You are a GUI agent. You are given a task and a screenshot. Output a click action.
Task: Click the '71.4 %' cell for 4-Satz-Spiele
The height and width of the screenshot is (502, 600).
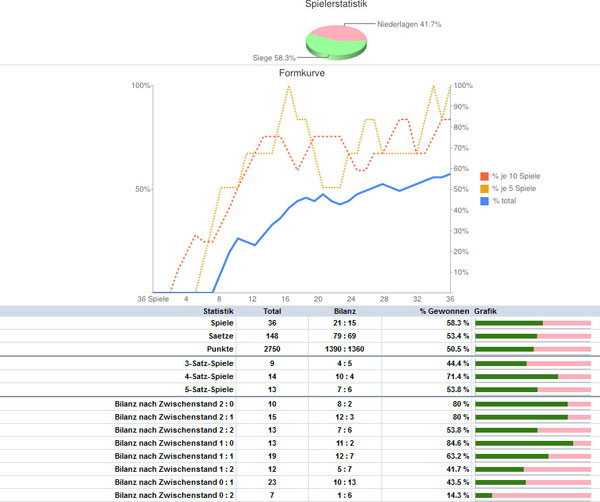click(x=458, y=376)
